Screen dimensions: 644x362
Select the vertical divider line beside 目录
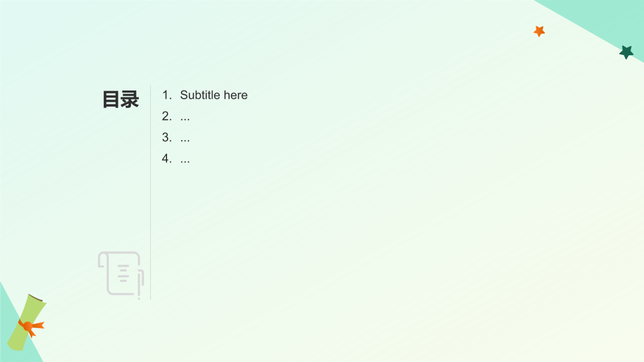(150, 192)
